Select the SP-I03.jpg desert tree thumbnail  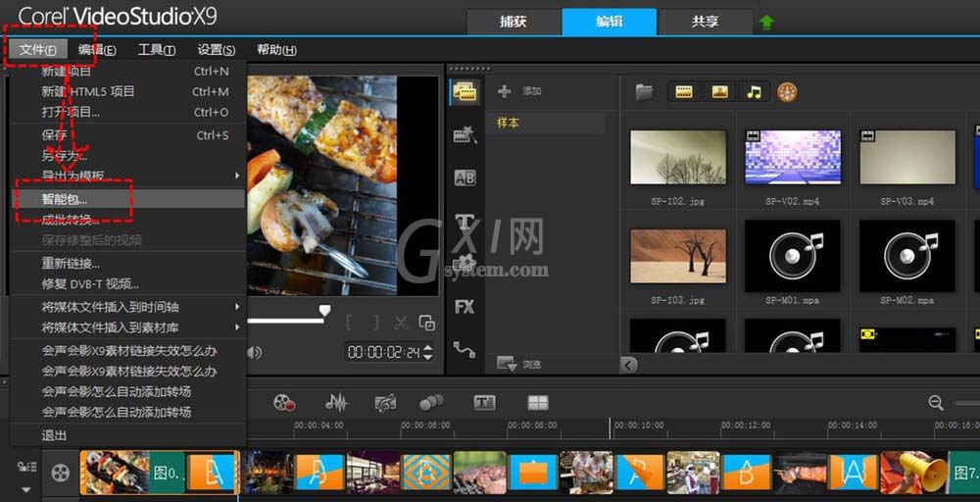[x=678, y=256]
